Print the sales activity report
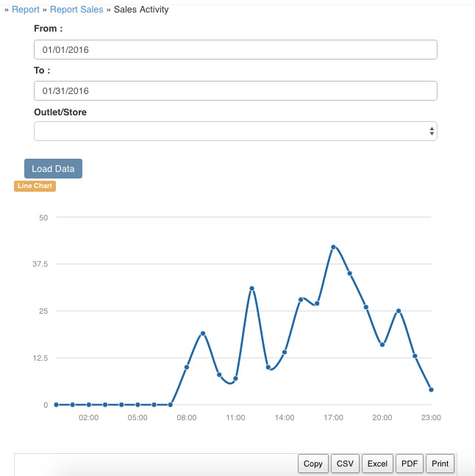Screen dimensions: 475x476 click(x=440, y=464)
